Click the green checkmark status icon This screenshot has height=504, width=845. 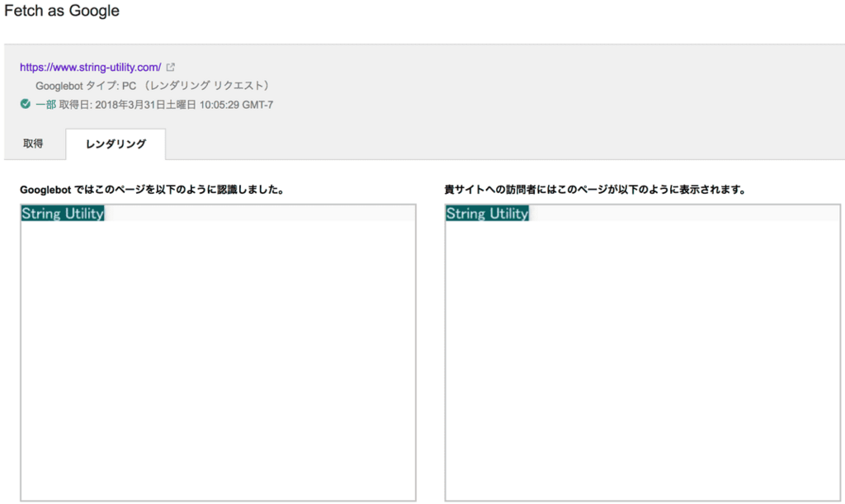click(x=24, y=104)
